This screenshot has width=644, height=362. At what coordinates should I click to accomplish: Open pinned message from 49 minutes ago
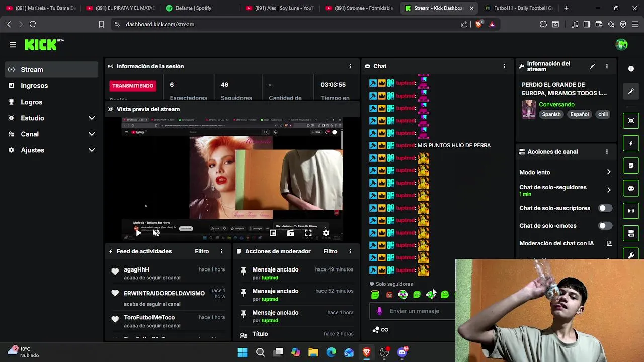[x=297, y=273]
